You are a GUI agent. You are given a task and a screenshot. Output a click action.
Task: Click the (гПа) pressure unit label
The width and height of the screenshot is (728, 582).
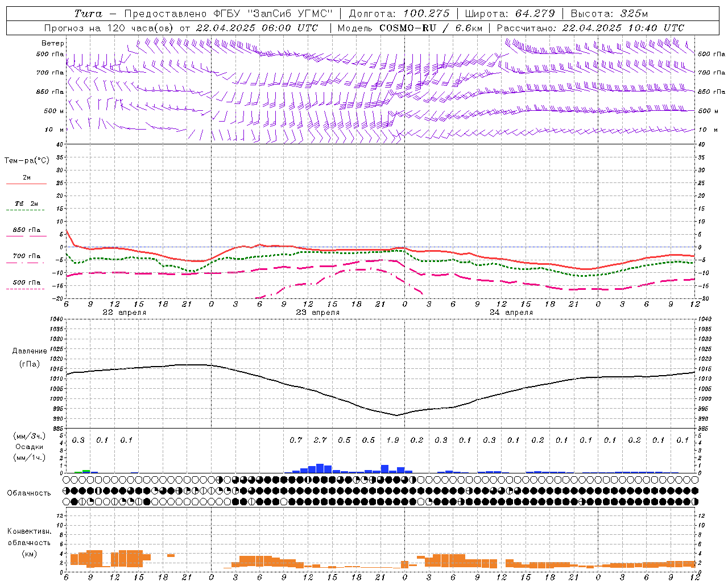coord(30,364)
